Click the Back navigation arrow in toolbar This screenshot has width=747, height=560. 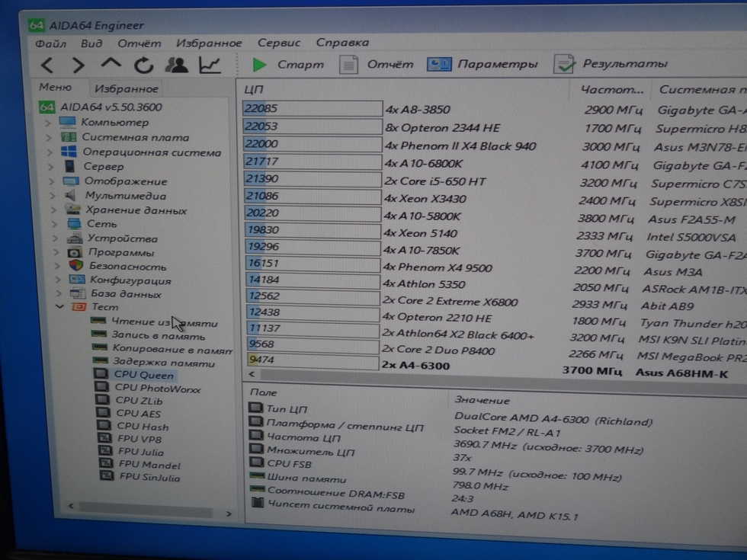point(47,66)
